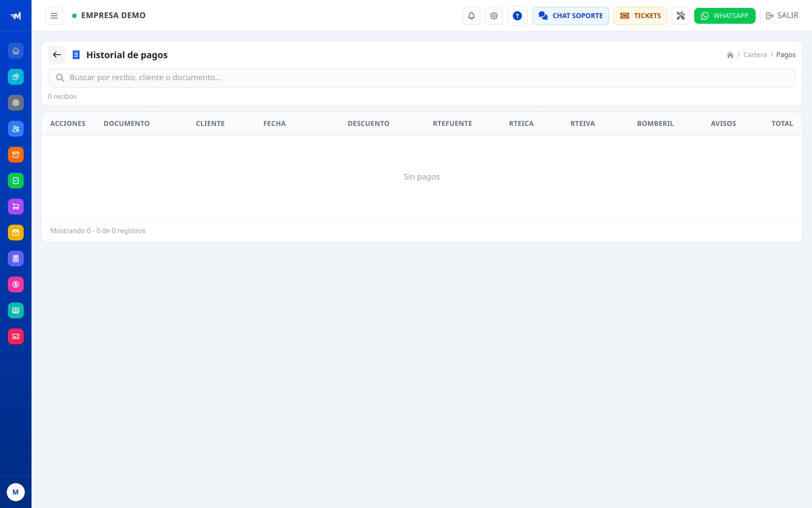Click the Pagos breadcrumb item
The height and width of the screenshot is (508, 812).
785,55
